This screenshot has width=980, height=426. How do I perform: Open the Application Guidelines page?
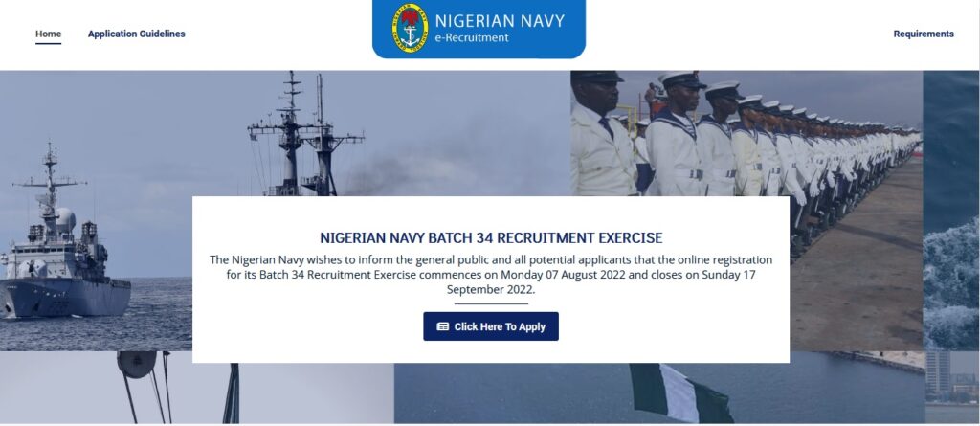[136, 34]
